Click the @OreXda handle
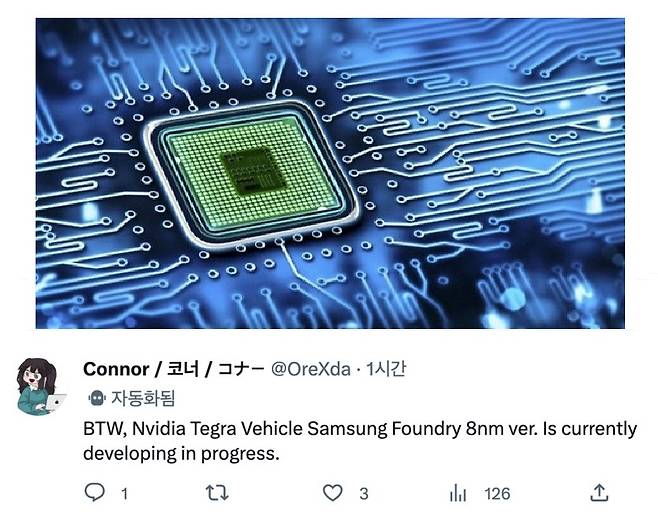 [311, 369]
